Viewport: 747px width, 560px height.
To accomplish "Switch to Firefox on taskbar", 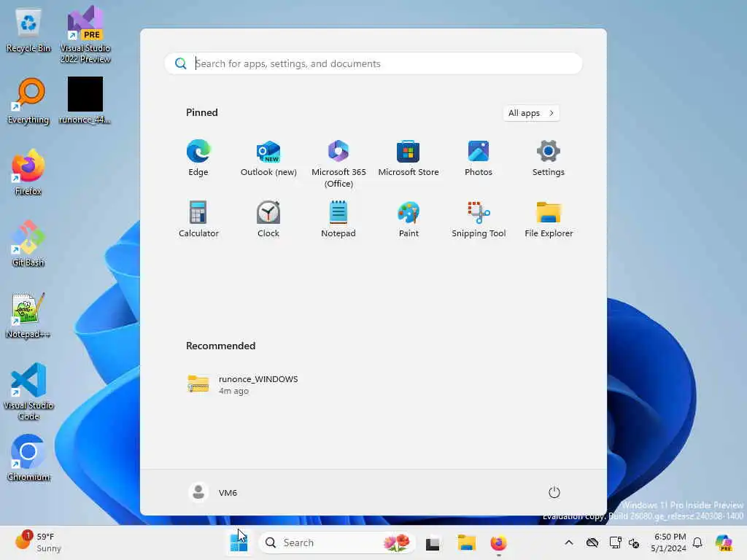I will [x=498, y=542].
